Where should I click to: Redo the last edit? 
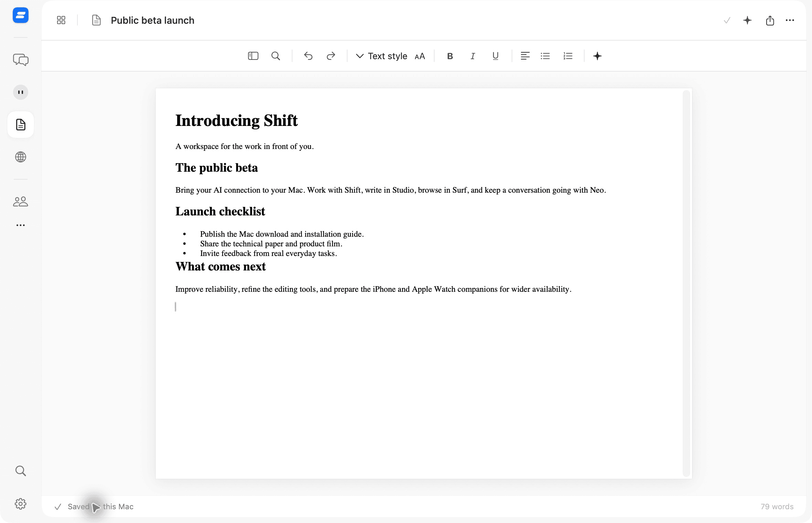pos(331,56)
